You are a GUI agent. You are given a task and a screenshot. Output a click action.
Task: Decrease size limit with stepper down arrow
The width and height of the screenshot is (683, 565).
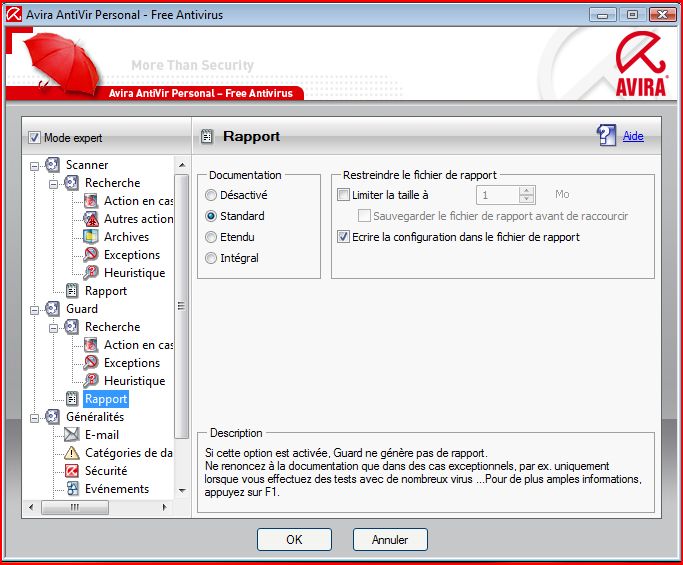click(x=527, y=199)
